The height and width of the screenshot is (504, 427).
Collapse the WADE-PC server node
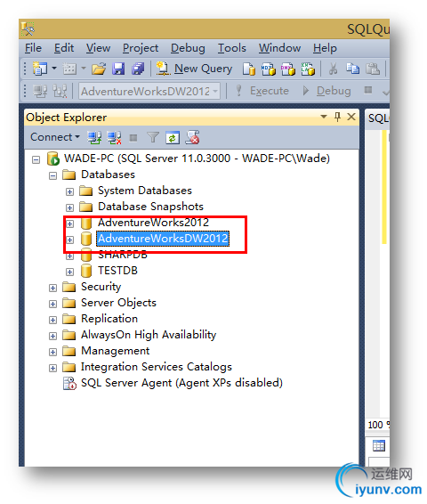coord(36,159)
